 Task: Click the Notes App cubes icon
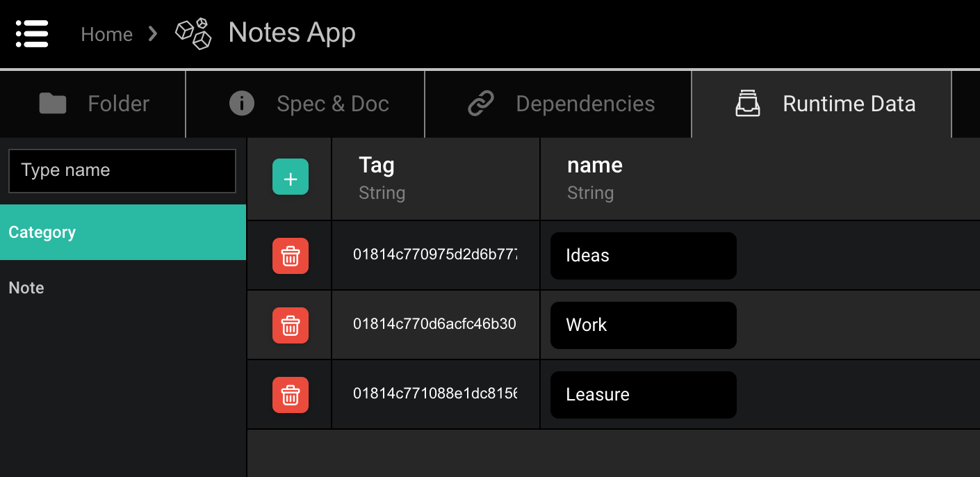click(x=193, y=33)
